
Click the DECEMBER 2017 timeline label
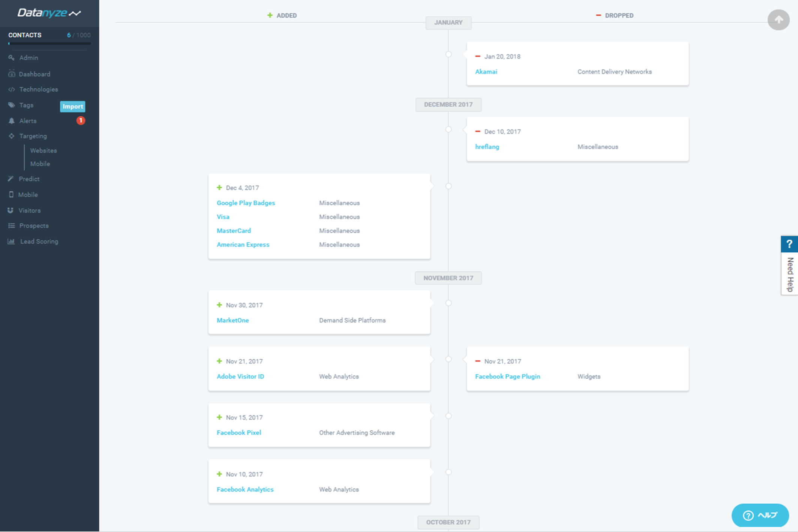[x=448, y=105]
